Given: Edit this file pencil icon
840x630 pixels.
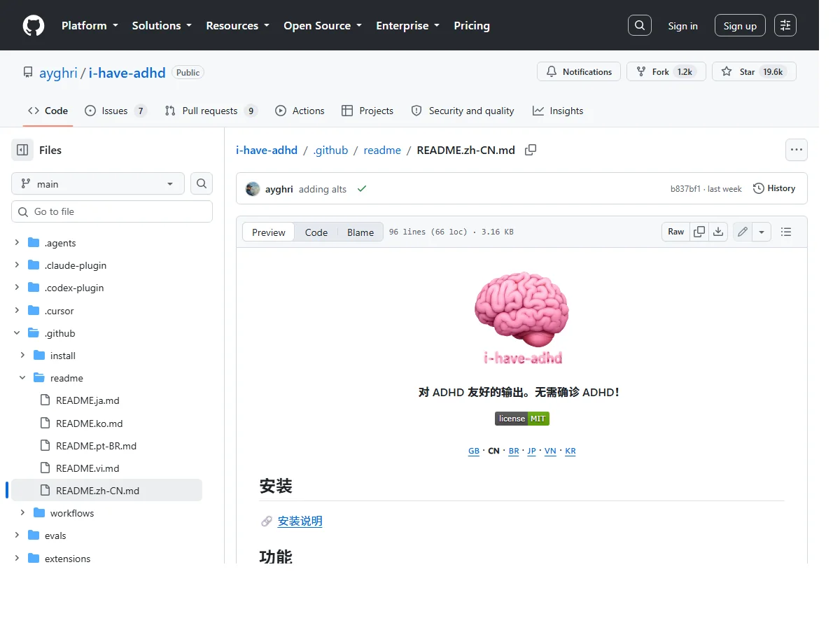Looking at the screenshot, I should tap(743, 232).
